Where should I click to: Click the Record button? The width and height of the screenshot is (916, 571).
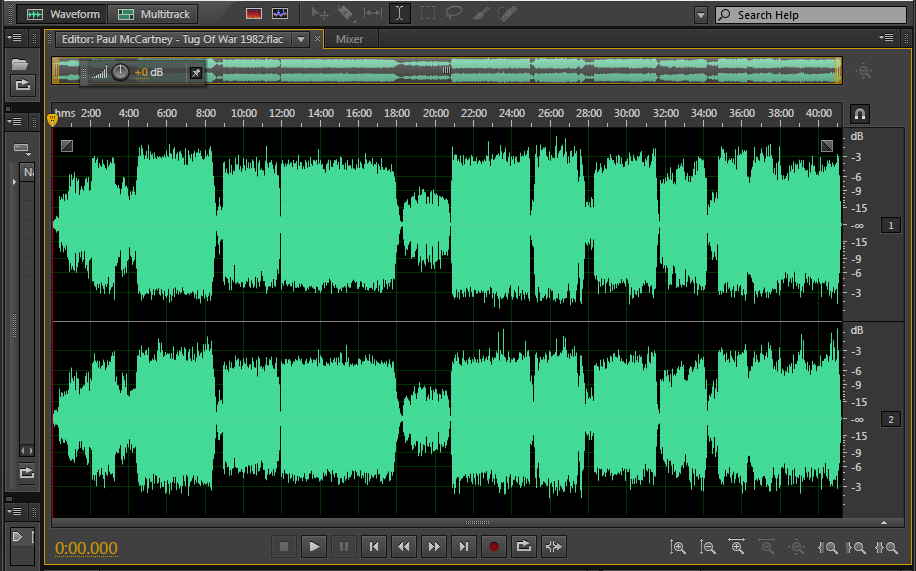tap(494, 547)
